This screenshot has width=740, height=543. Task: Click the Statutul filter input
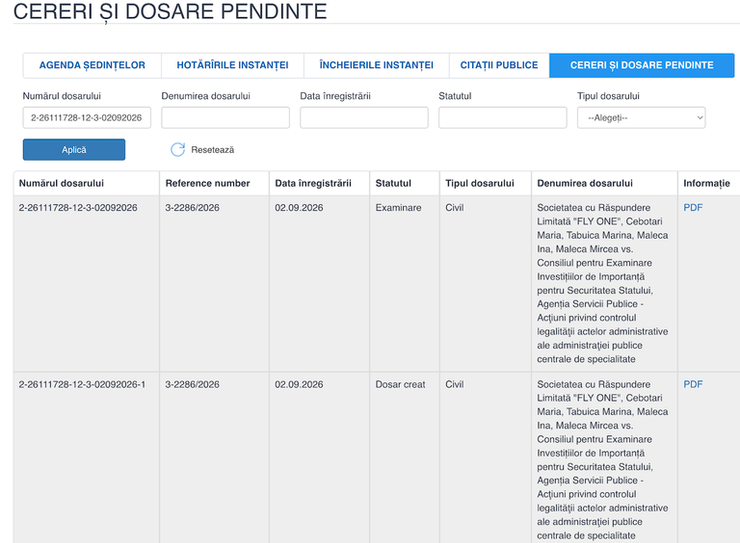tap(503, 117)
